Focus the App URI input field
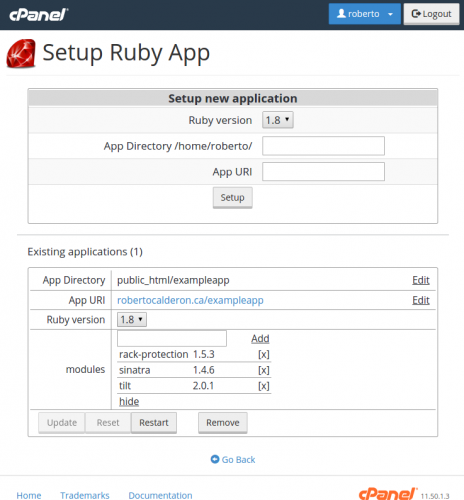Image resolution: width=464 pixels, height=500 pixels. [323, 171]
